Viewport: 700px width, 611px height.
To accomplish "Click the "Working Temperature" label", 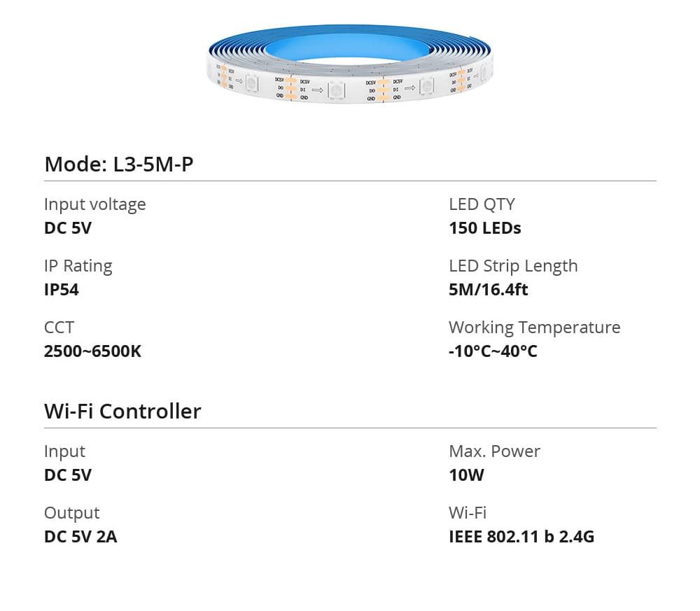I will pyautogui.click(x=534, y=328).
